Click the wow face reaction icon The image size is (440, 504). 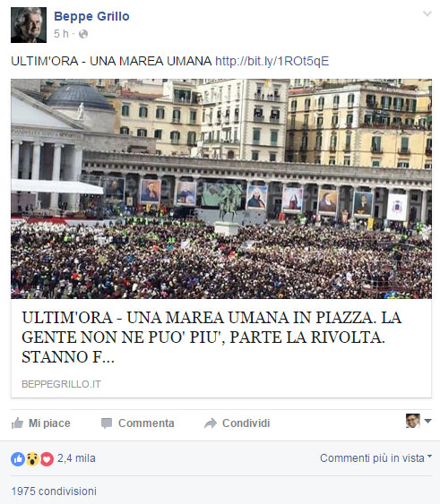click(32, 458)
